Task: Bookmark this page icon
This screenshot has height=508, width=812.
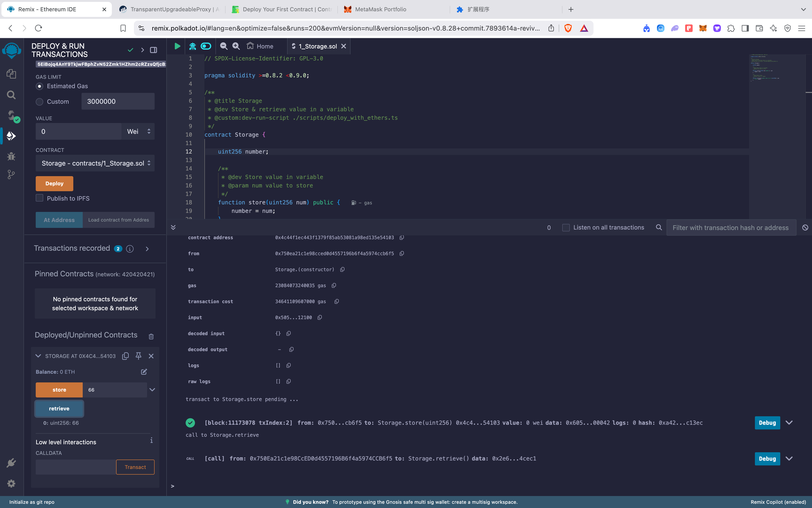Action: [123, 28]
